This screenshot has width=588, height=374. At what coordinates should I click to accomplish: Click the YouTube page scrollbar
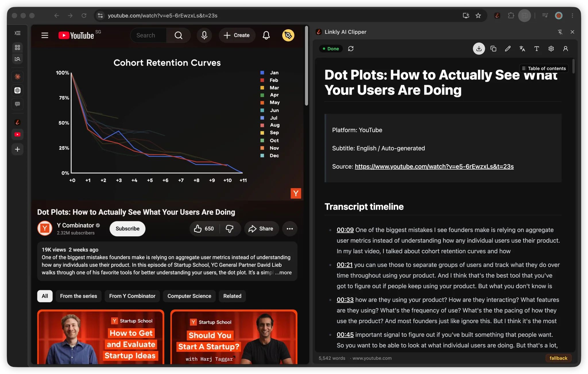coord(307,66)
